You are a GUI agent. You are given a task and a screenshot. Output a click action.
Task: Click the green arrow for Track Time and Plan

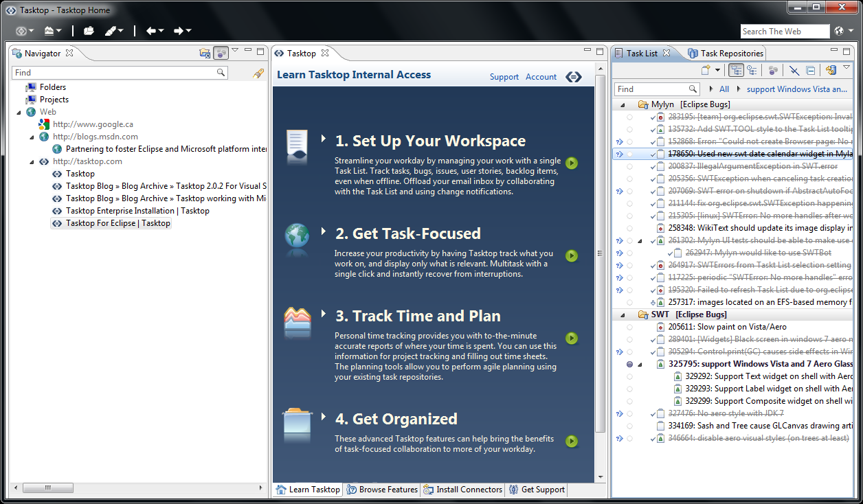572,338
